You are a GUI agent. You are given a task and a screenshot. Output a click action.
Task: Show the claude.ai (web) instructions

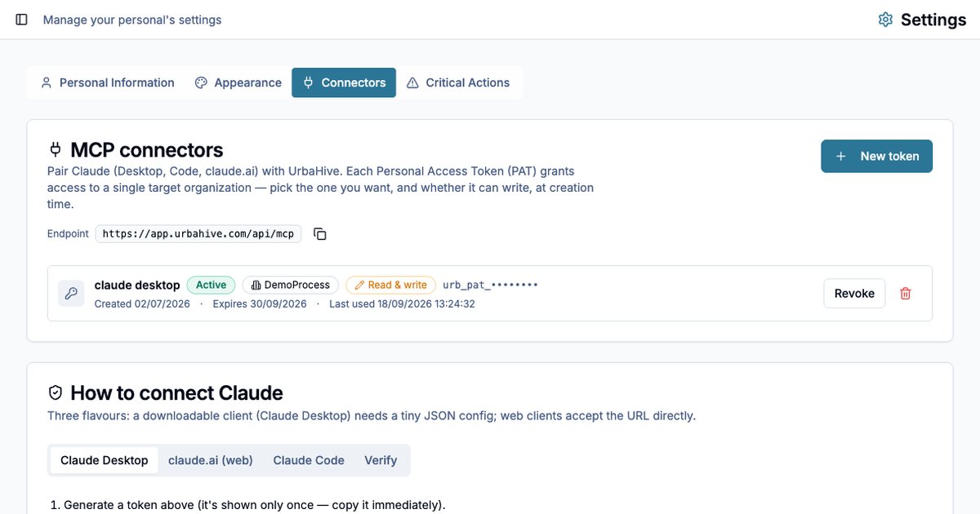pos(211,460)
